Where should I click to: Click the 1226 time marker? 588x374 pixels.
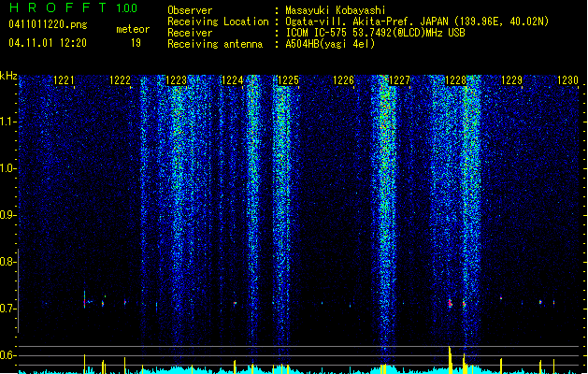tap(344, 80)
